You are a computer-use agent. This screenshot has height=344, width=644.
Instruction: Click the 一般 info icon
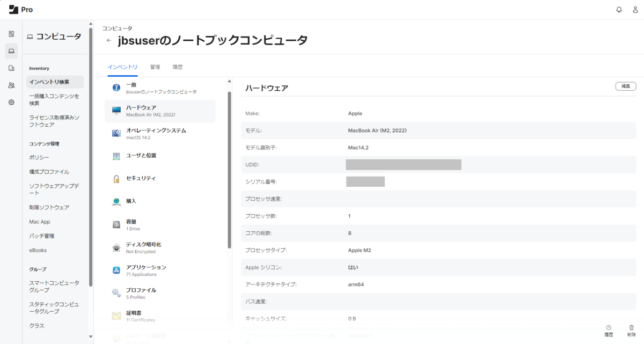click(x=116, y=87)
